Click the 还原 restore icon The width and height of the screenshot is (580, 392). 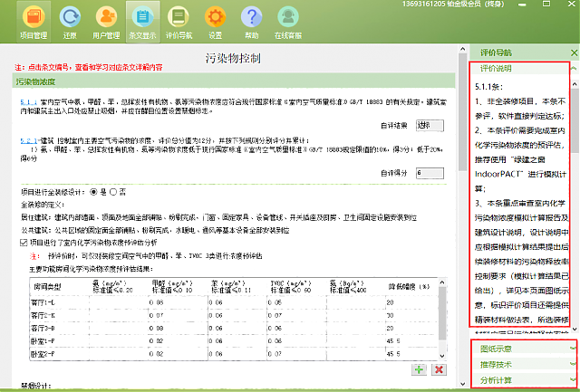click(x=69, y=20)
